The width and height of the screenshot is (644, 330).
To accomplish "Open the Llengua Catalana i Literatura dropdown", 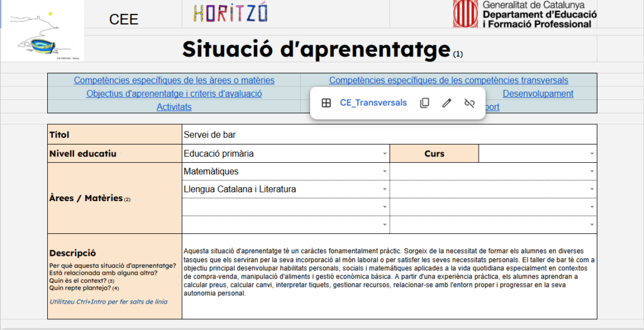I will (x=384, y=189).
